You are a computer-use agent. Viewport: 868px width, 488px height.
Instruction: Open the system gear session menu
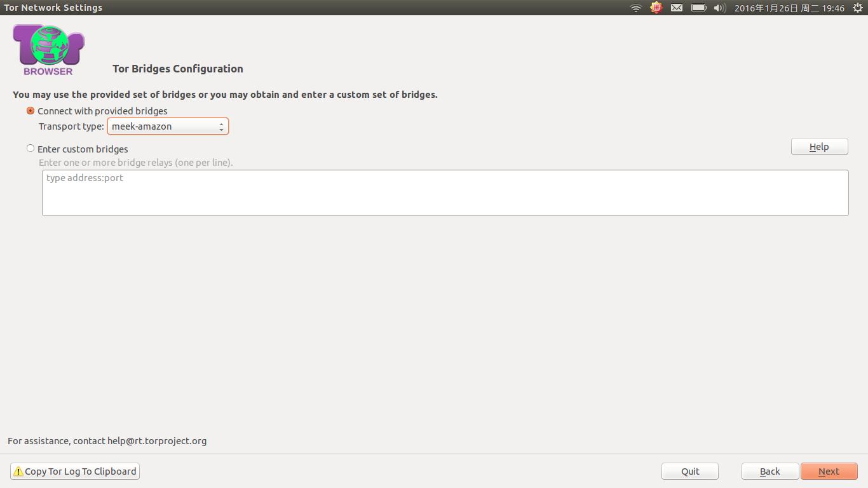857,8
